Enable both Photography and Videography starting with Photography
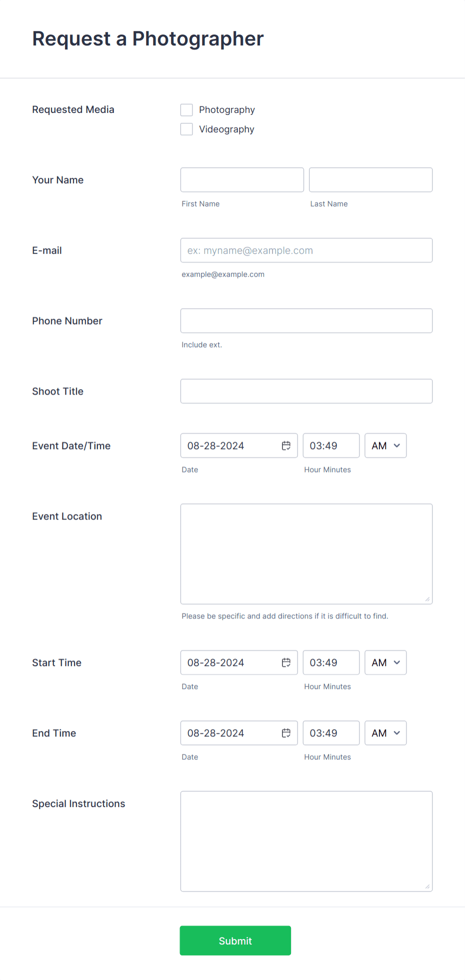Viewport: 465px width, 980px height. coord(186,109)
